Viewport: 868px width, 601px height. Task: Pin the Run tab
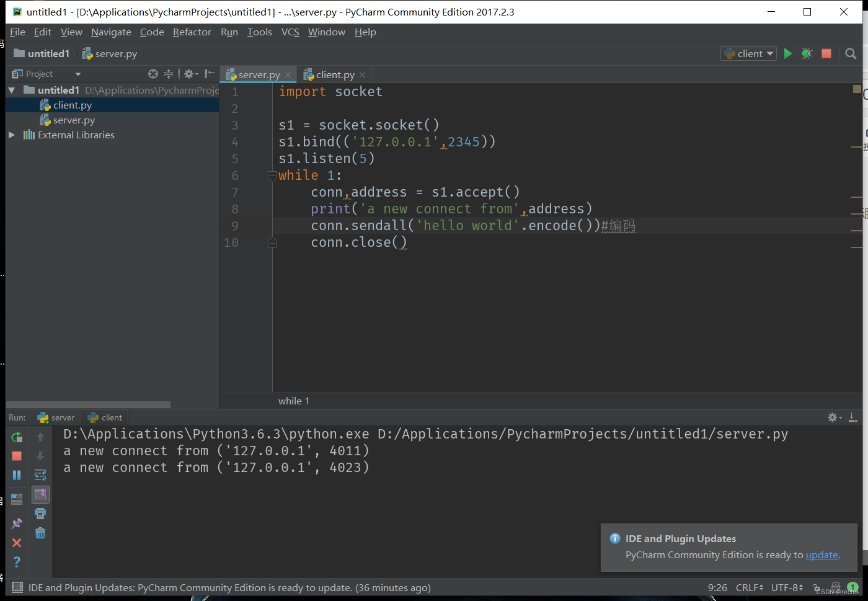click(x=17, y=523)
